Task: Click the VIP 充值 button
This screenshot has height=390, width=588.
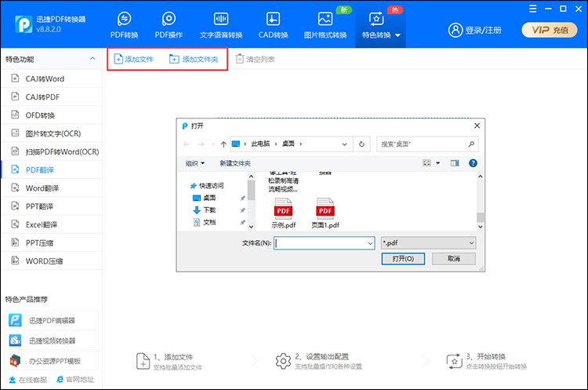Action: pos(550,30)
